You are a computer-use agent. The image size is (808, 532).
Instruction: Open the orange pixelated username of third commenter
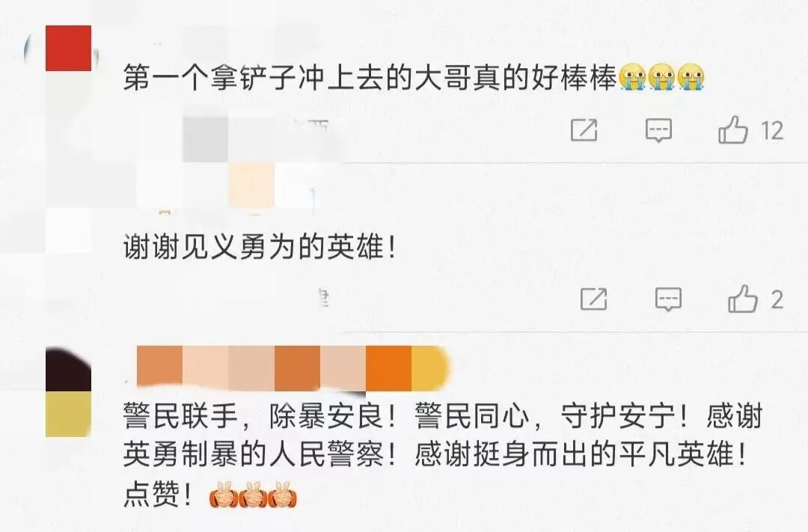click(x=291, y=367)
